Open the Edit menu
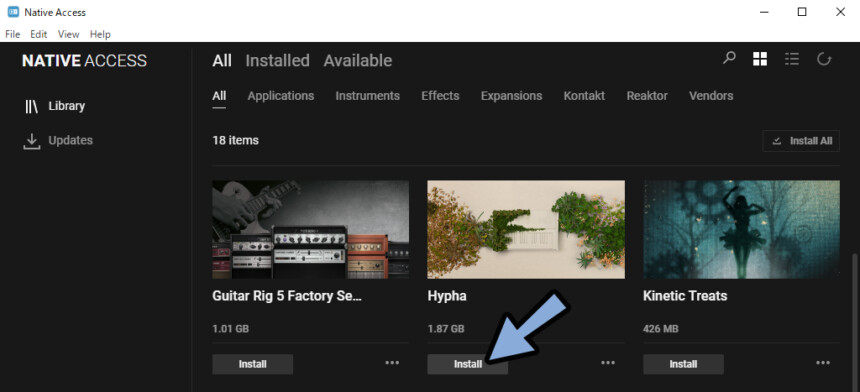This screenshot has height=392, width=860. [x=38, y=34]
